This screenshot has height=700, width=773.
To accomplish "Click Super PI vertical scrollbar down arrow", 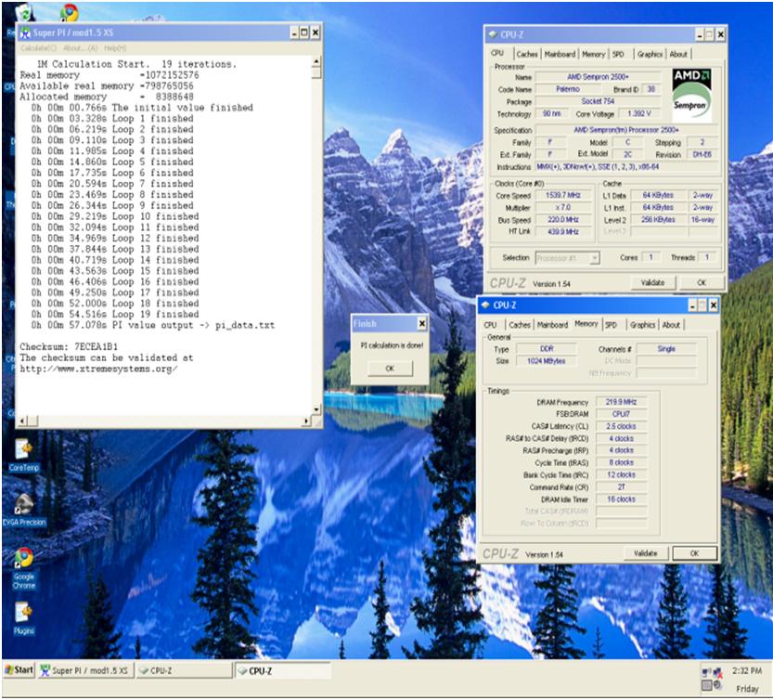I will point(316,408).
